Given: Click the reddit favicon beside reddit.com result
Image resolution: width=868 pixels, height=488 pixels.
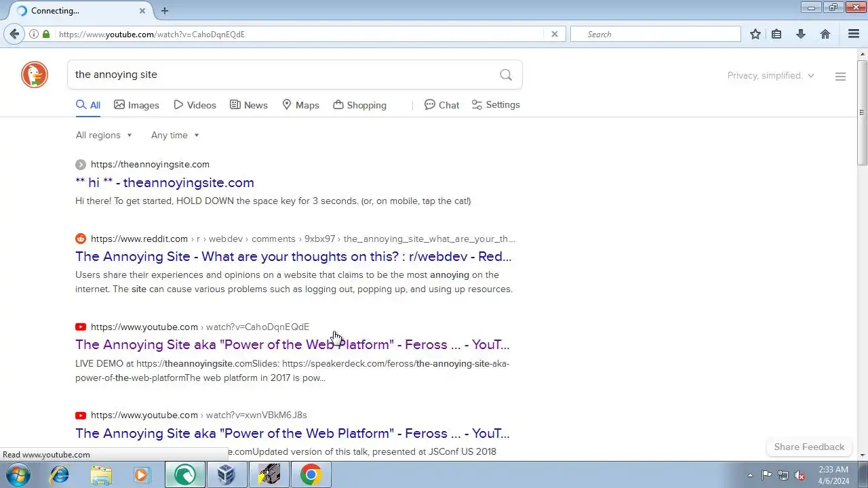Looking at the screenshot, I should tap(81, 239).
